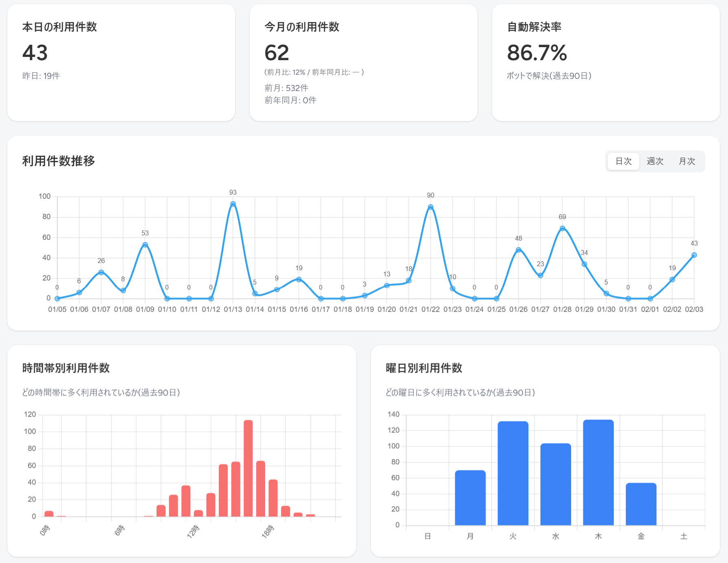This screenshot has height=563, width=728.
Task: Click the red bar above the 18時 label
Action: 273,498
